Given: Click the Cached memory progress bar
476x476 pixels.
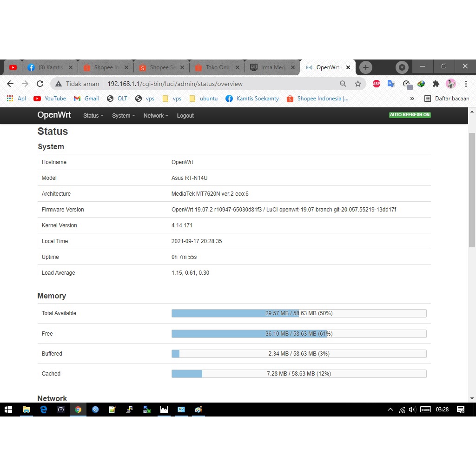Looking at the screenshot, I should point(299,374).
